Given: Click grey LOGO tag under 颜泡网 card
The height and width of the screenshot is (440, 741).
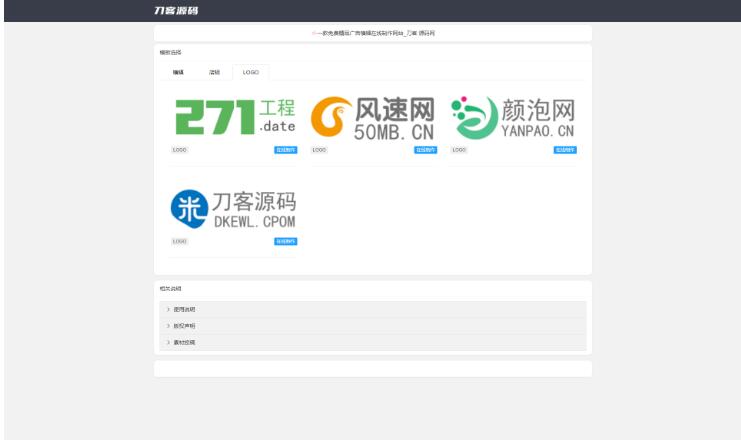Looking at the screenshot, I should click(459, 150).
